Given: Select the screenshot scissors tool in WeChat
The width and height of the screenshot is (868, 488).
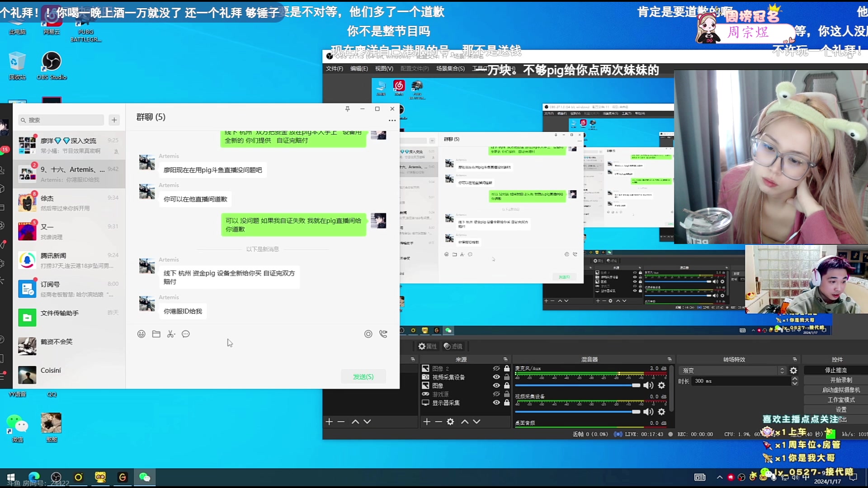Looking at the screenshot, I should 171,334.
